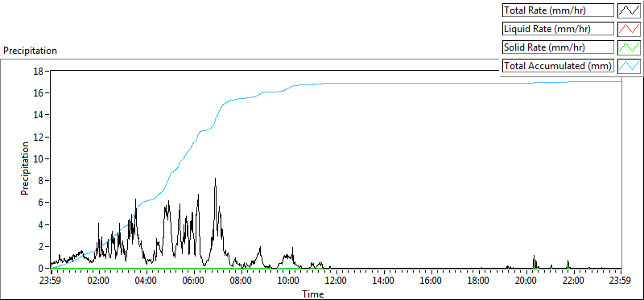This screenshot has height=300, width=644.
Task: Click the Total Accumulated blue line swatch
Action: [629, 66]
